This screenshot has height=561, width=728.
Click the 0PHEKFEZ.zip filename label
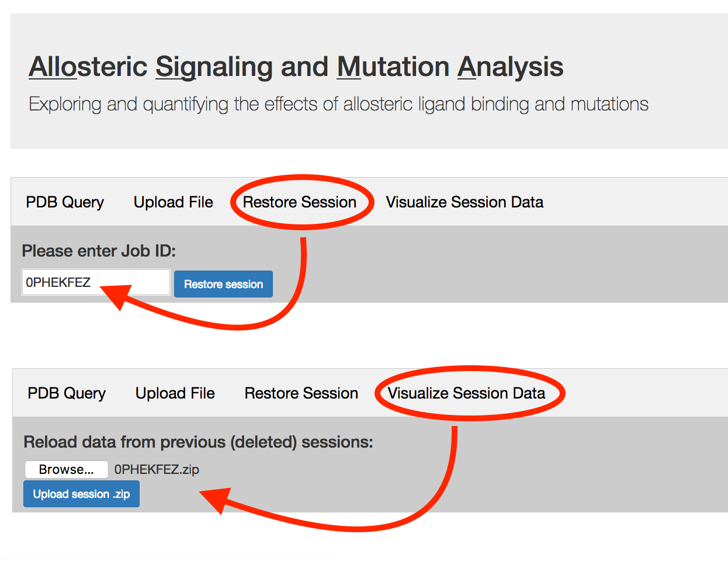point(157,469)
